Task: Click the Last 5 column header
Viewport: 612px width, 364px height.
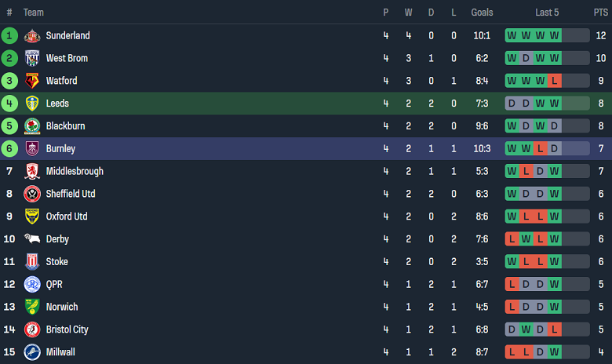Action: tap(547, 13)
